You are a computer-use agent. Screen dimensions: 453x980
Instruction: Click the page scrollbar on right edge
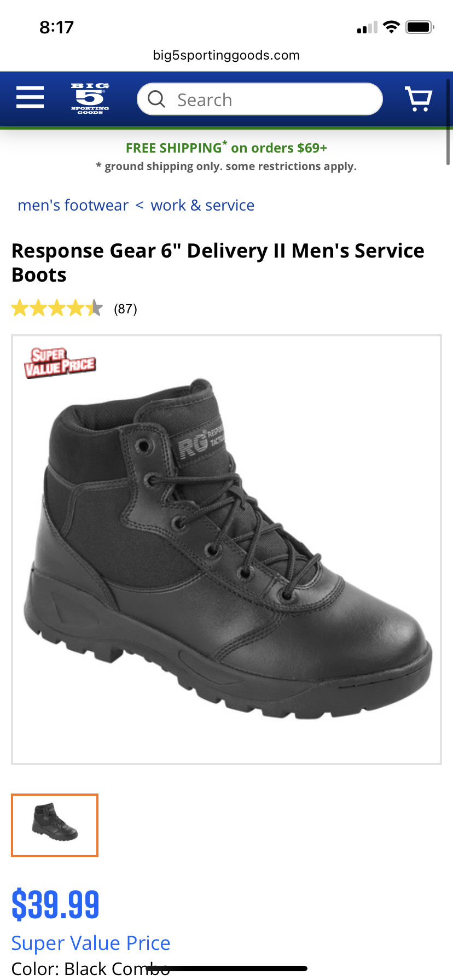tap(448, 121)
